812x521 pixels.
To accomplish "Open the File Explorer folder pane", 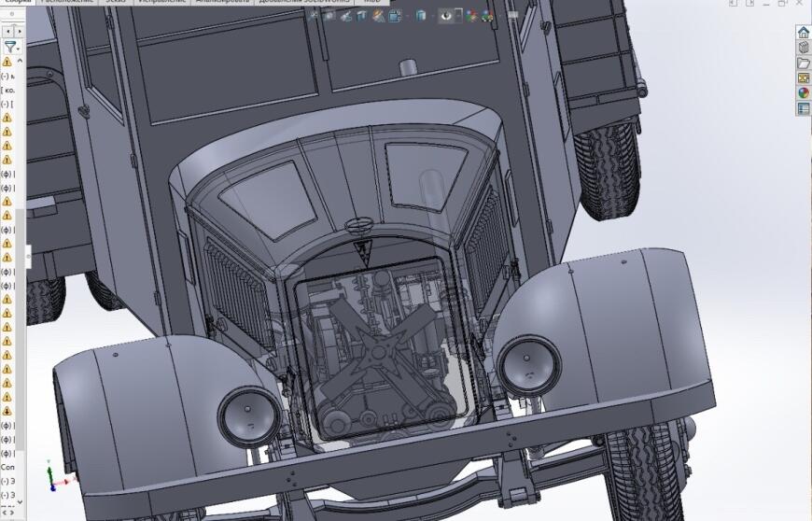I will coord(803,63).
